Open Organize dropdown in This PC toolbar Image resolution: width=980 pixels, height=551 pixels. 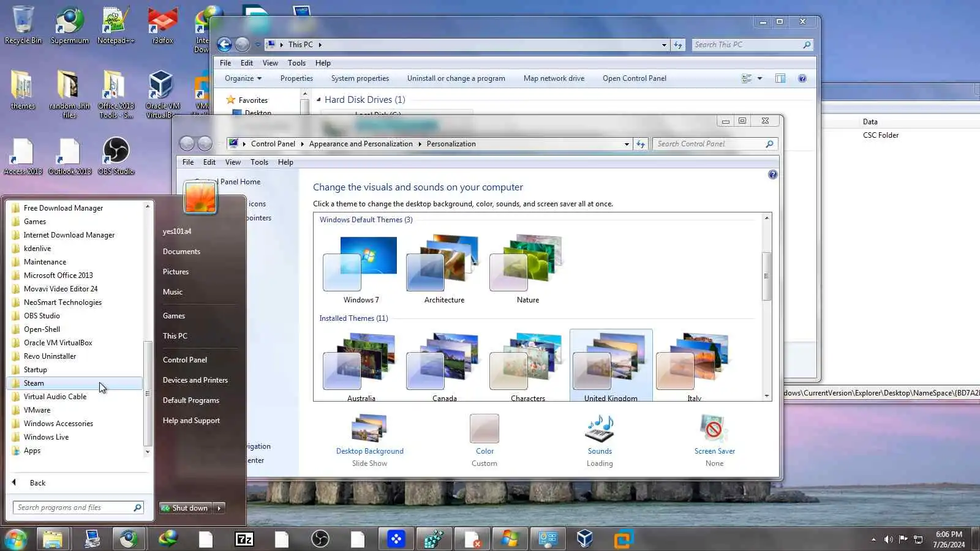tap(243, 78)
